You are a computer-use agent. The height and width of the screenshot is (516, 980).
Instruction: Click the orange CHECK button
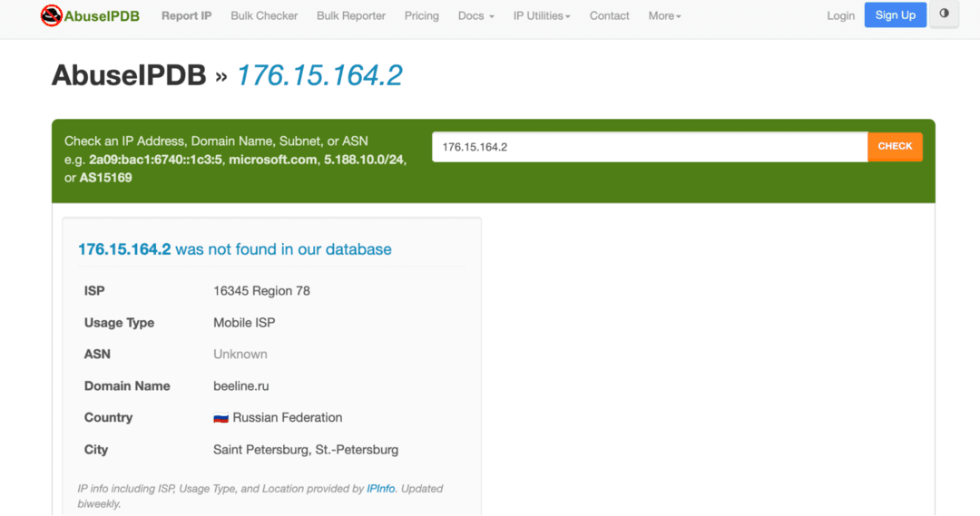click(x=895, y=147)
